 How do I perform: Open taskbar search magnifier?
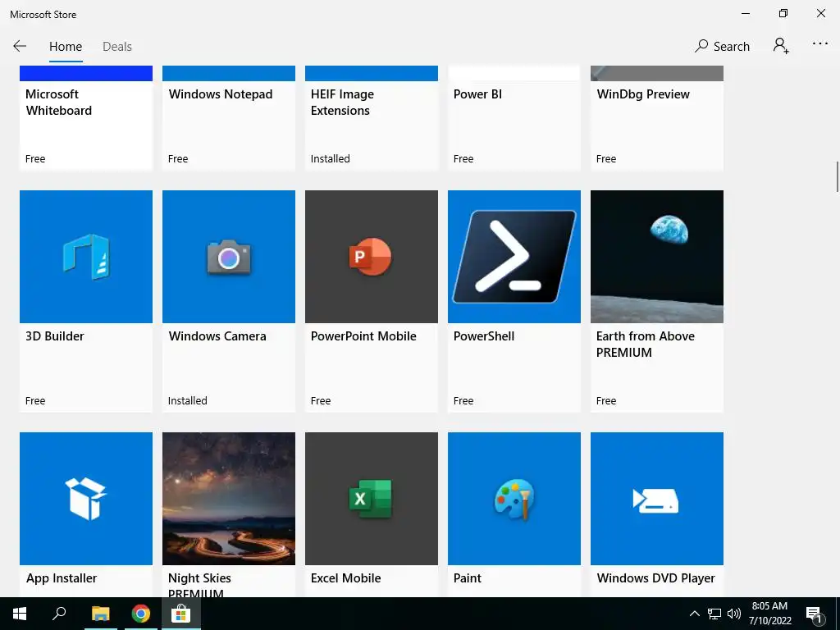[x=59, y=614]
